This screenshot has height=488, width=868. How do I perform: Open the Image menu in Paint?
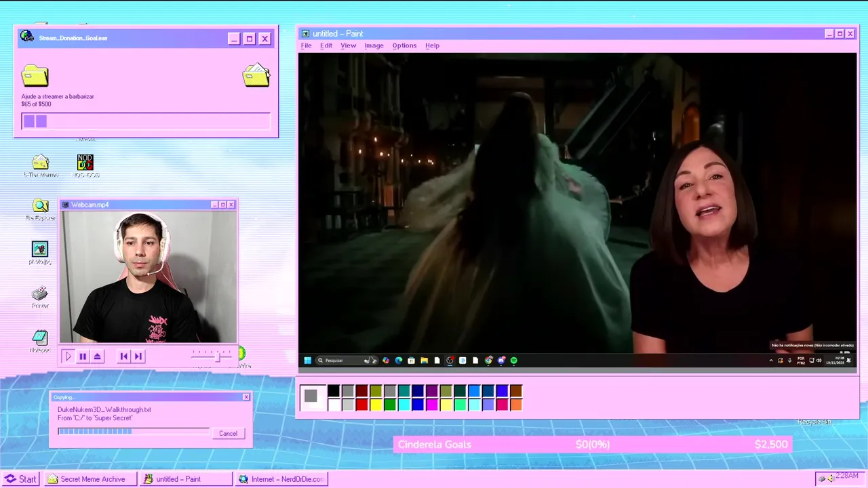(x=374, y=45)
